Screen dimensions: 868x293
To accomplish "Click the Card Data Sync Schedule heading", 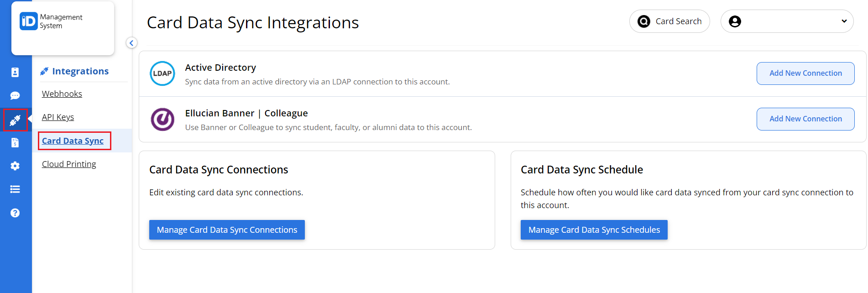I will click(582, 170).
